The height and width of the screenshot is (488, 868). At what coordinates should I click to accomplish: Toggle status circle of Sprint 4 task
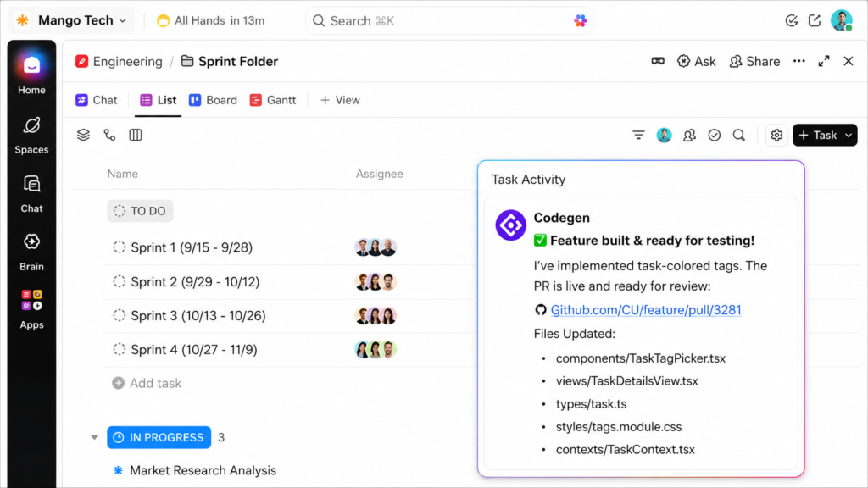[x=119, y=349]
